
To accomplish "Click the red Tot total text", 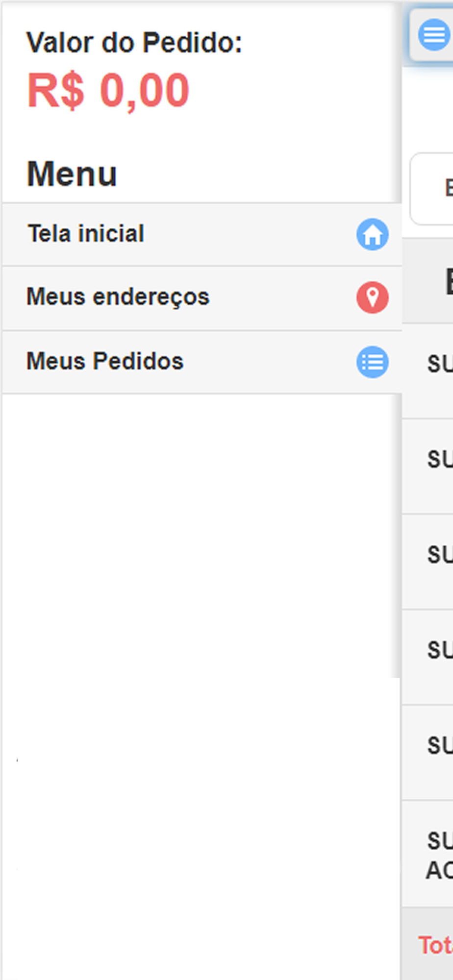I will 435,945.
